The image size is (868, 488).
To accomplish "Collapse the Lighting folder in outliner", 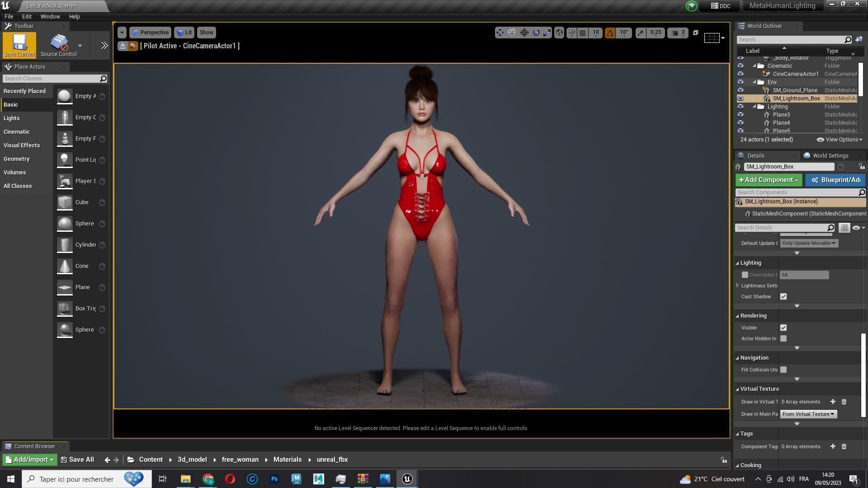I will click(x=755, y=107).
